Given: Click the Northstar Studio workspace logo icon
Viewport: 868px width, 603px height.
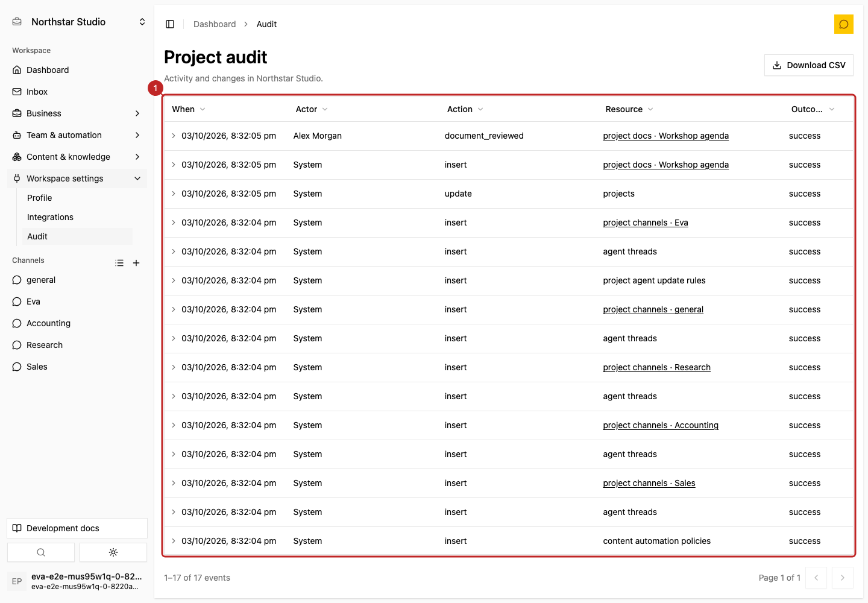Looking at the screenshot, I should 17,22.
